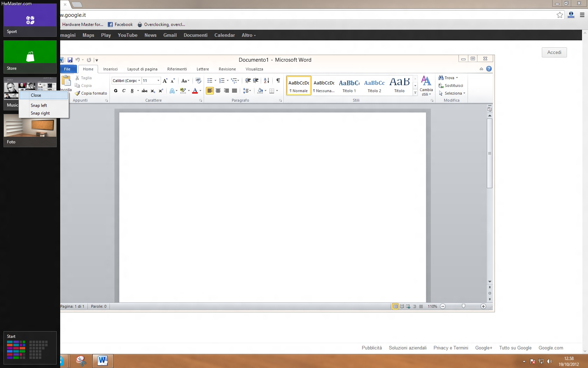Click the zoom in plus button
This screenshot has width=588, height=368.
(483, 306)
